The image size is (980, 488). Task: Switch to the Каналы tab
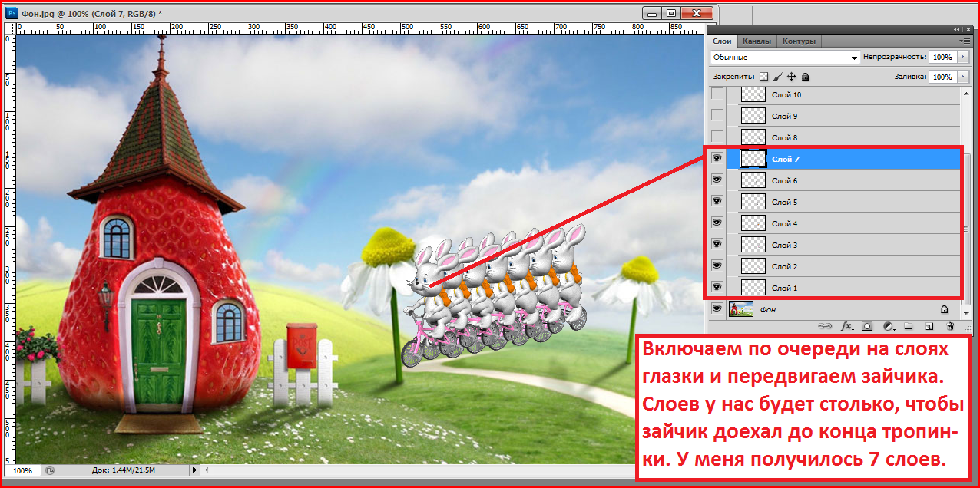(x=757, y=41)
